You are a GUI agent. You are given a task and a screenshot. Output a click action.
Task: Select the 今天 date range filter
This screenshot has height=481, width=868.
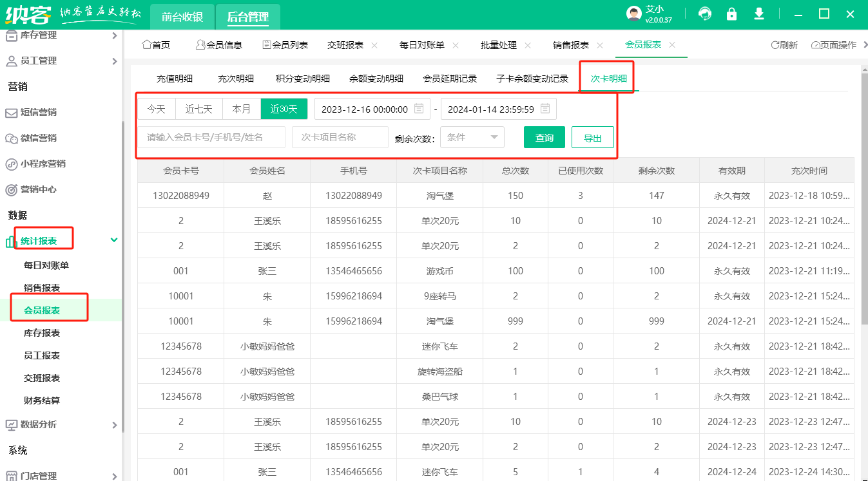(x=157, y=109)
